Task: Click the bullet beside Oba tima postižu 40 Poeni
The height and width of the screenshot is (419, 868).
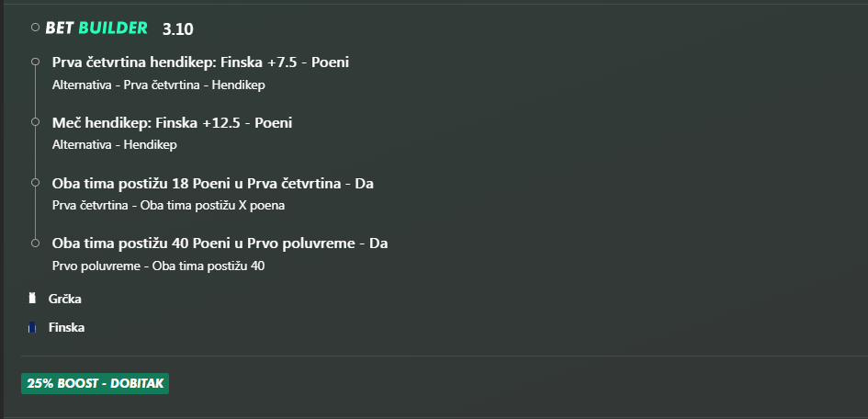Action: click(x=36, y=243)
